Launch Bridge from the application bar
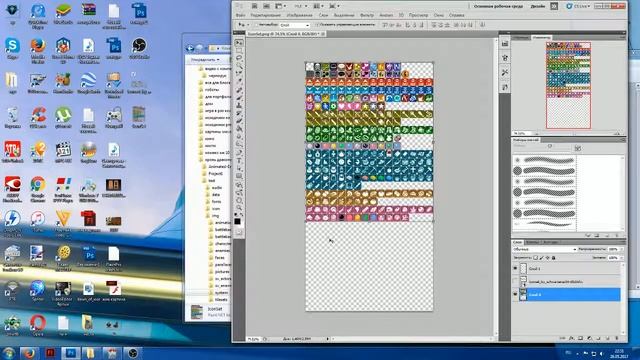 [x=254, y=6]
